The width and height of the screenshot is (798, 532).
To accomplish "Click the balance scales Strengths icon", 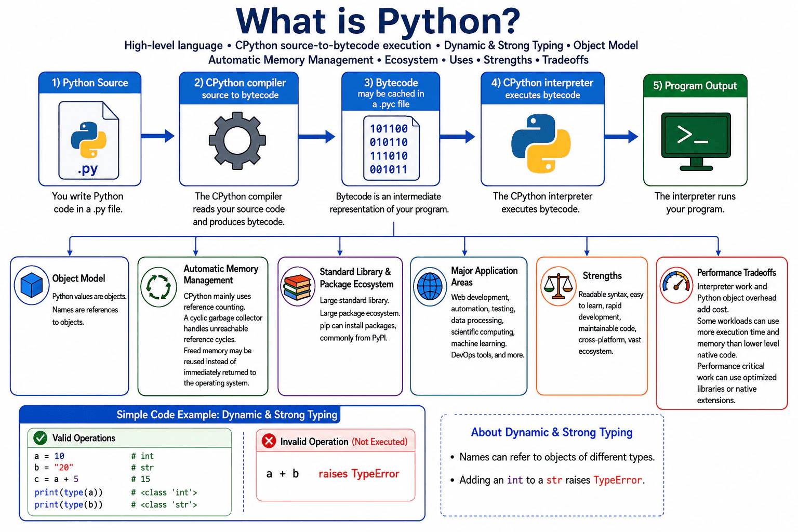I will [558, 286].
